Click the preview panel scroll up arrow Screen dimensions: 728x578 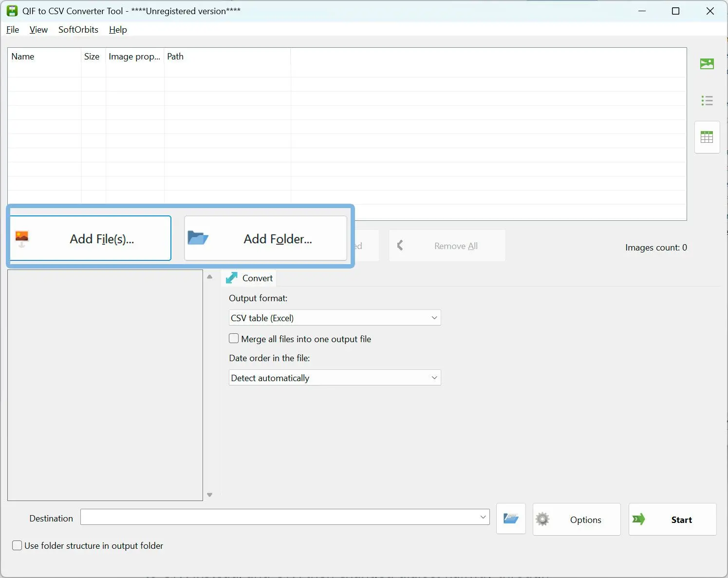point(210,277)
